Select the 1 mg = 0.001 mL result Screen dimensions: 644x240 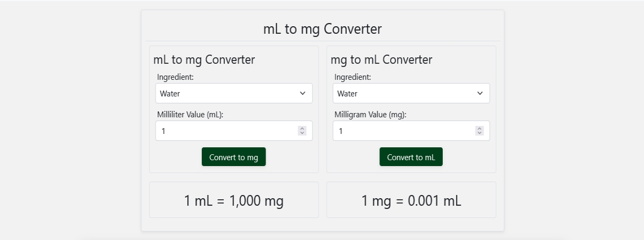(x=411, y=201)
